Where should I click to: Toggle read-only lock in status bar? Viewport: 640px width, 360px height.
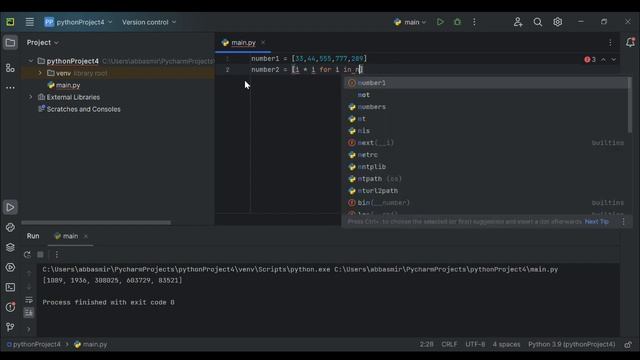pyautogui.click(x=628, y=344)
